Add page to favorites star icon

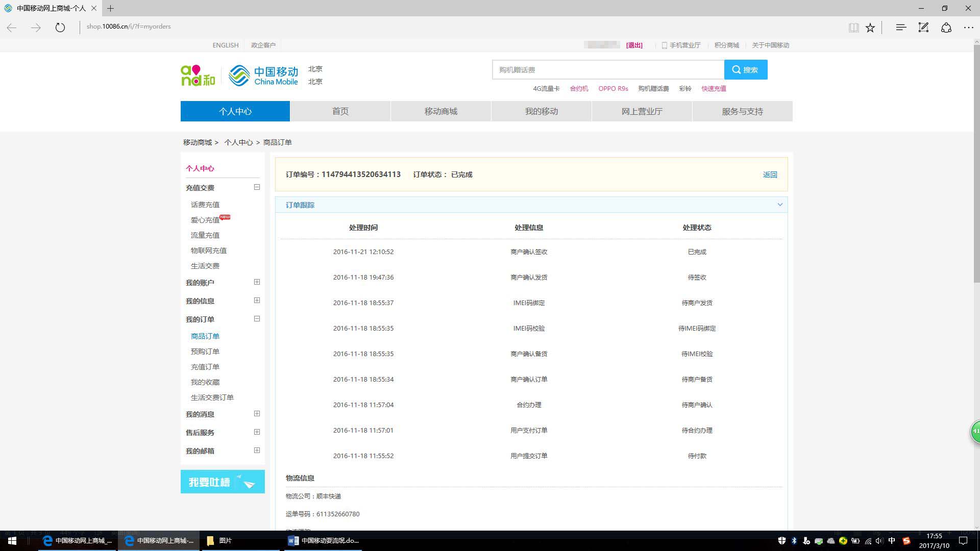(x=870, y=28)
